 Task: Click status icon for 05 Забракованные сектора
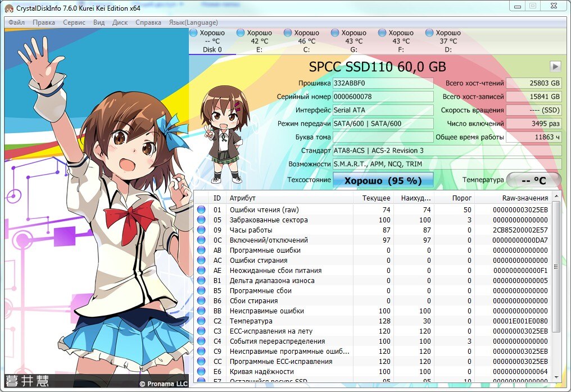201,220
